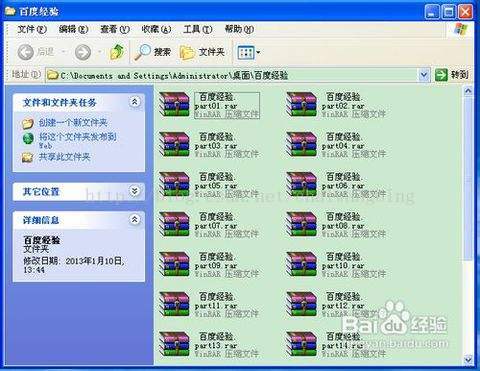Open the View (查看) menu
This screenshot has height=371, width=480.
pos(115,29)
